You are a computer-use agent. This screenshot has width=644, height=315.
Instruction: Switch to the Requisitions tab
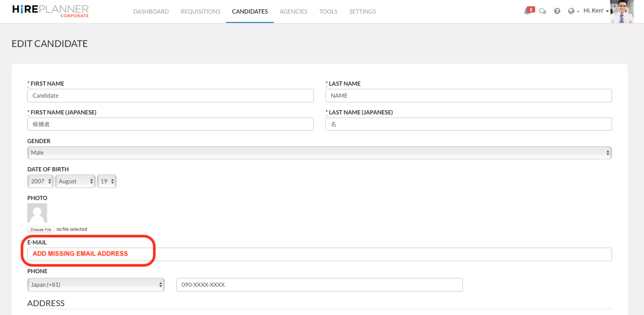pos(200,11)
